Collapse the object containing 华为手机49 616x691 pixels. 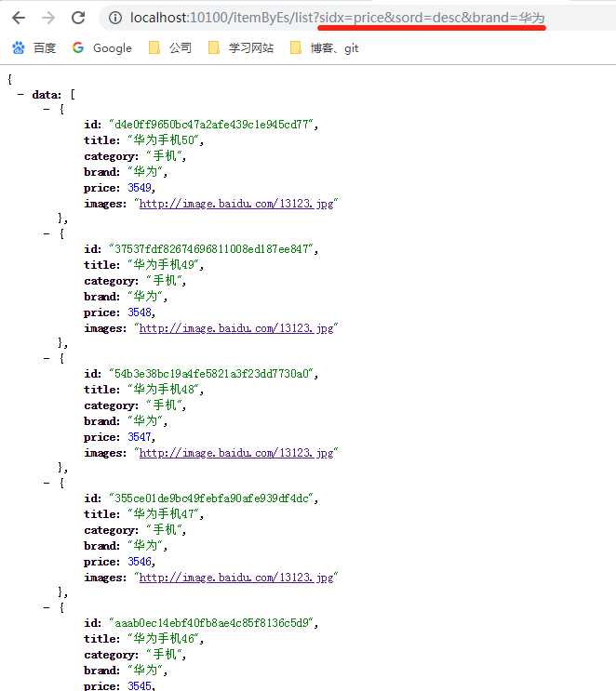(x=47, y=233)
